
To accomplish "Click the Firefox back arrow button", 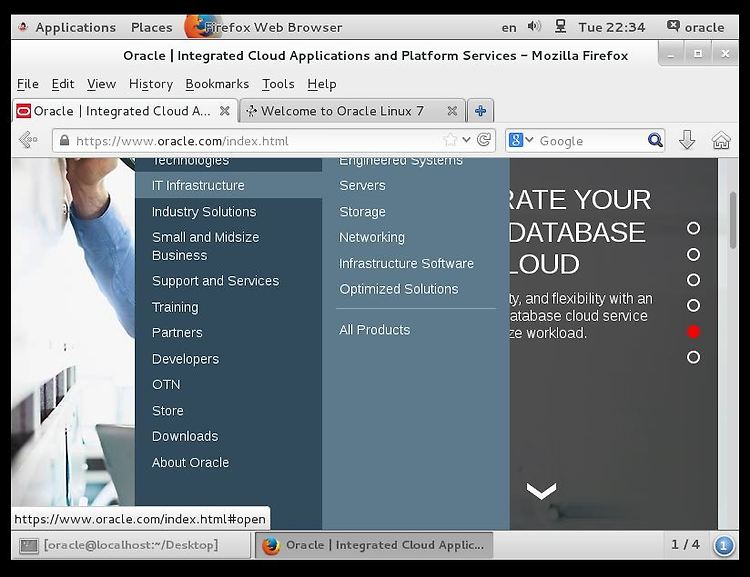I will pyautogui.click(x=28, y=140).
